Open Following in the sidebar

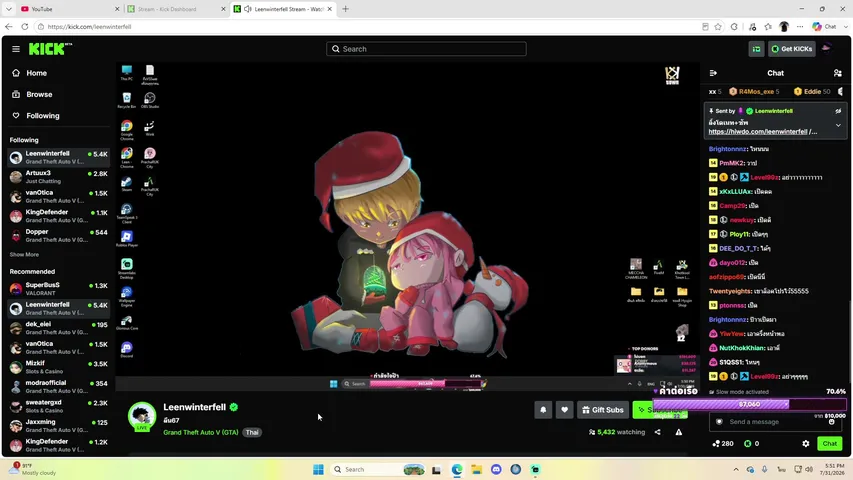coord(36,115)
